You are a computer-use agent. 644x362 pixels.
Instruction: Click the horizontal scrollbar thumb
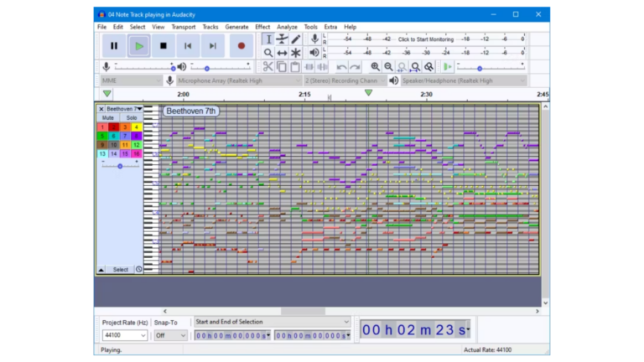[x=303, y=311]
